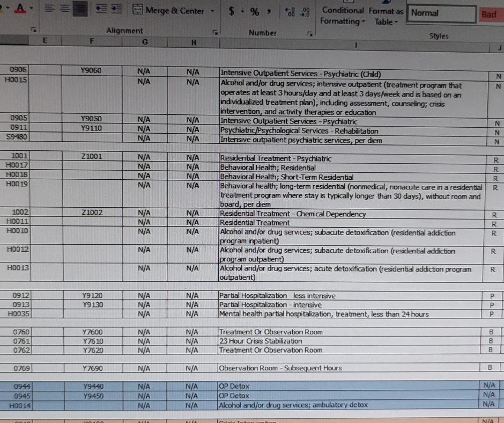Screen dimensions: 504x423
Task: Apply Accounting dollar number format
Action: (x=232, y=11)
